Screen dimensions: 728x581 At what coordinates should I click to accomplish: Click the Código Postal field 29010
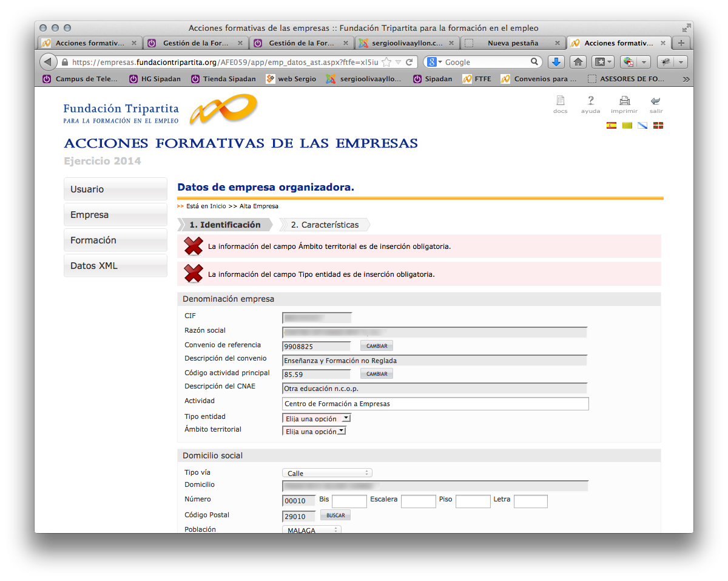click(298, 517)
